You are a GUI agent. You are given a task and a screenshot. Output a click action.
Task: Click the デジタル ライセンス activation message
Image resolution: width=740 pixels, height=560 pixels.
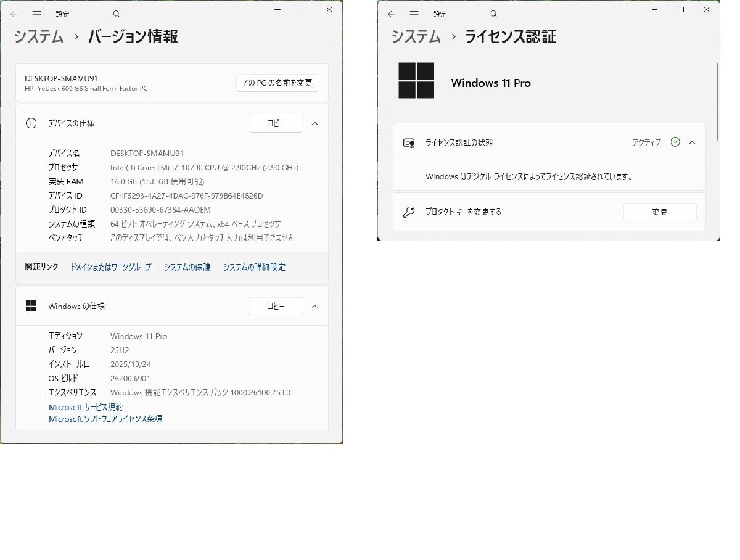[530, 176]
